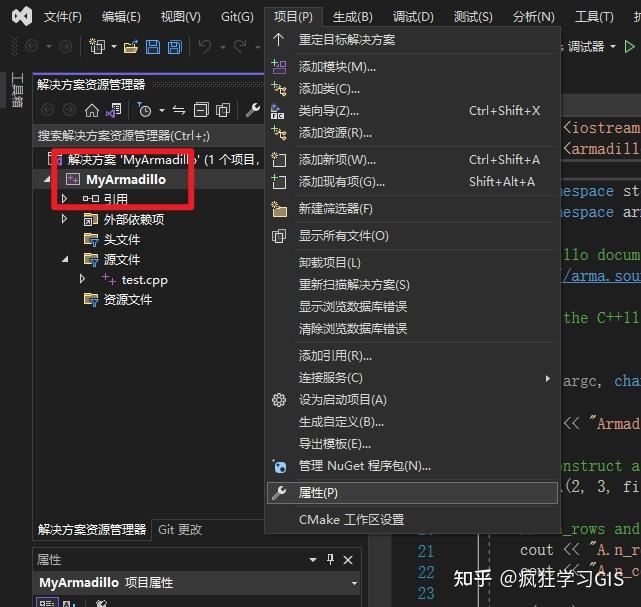Open the 调试(D) menu
Image resolution: width=641 pixels, height=607 pixels.
(413, 17)
